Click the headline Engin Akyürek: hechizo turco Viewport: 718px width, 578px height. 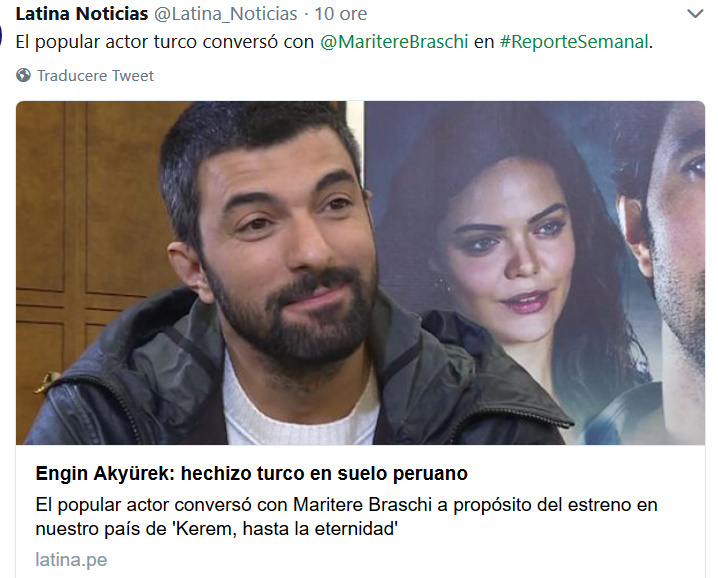click(x=251, y=473)
